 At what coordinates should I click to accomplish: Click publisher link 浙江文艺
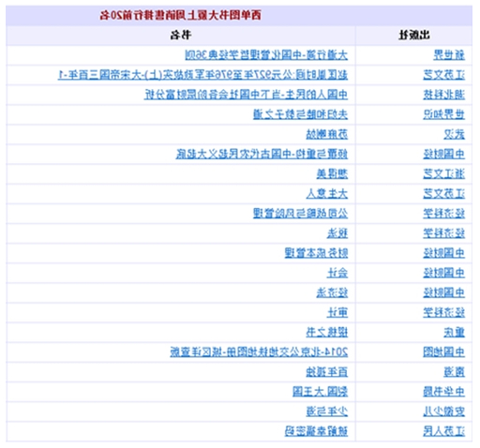(x=444, y=173)
